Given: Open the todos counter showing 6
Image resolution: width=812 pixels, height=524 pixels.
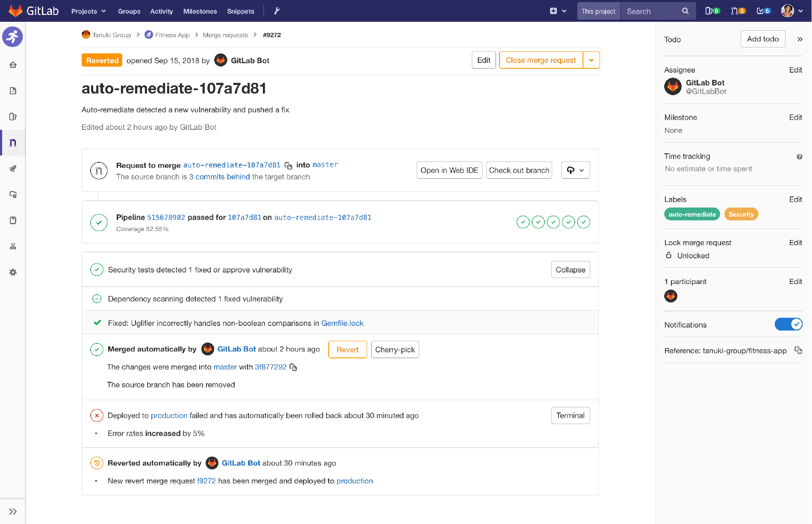Looking at the screenshot, I should click(x=764, y=11).
